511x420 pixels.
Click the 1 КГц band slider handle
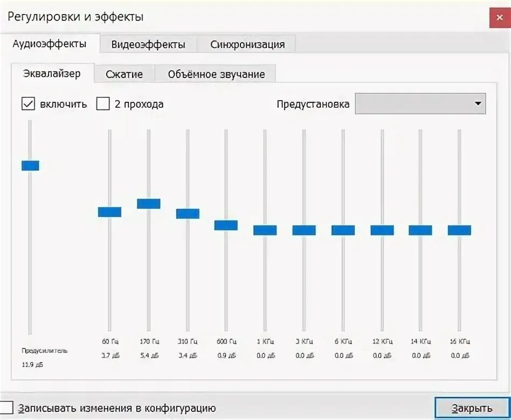pyautogui.click(x=265, y=230)
